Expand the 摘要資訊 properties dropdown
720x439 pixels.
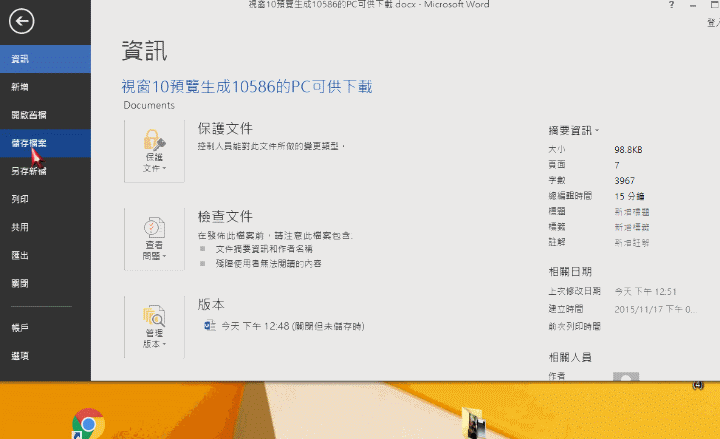574,131
